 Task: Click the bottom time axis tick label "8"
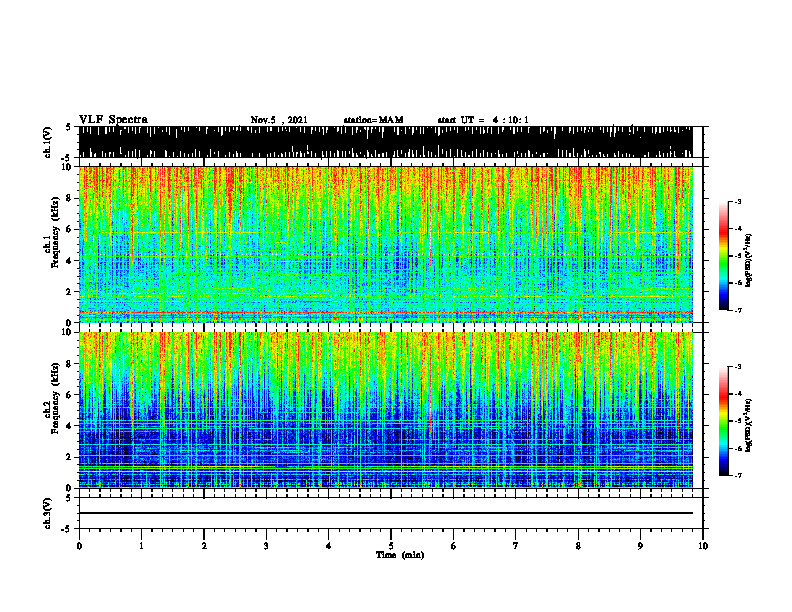point(578,546)
